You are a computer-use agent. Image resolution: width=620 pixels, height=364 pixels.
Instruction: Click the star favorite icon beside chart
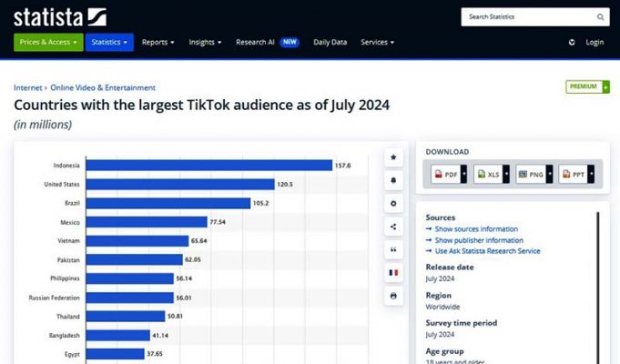pyautogui.click(x=393, y=157)
